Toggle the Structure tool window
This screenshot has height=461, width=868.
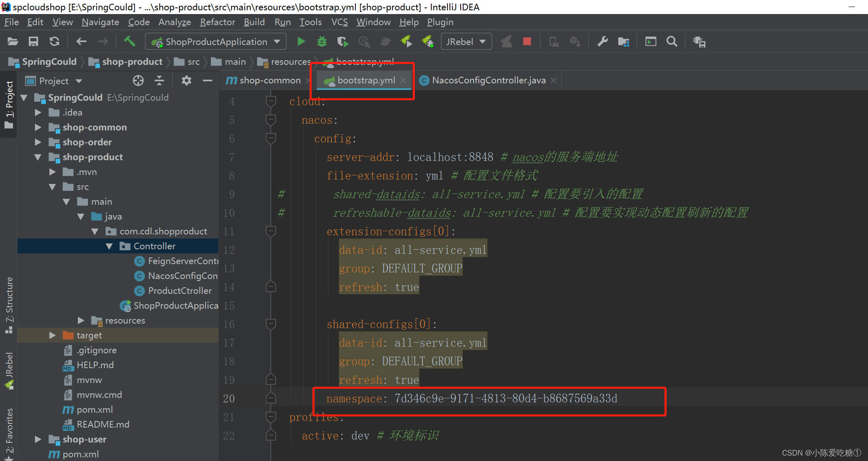tap(9, 303)
